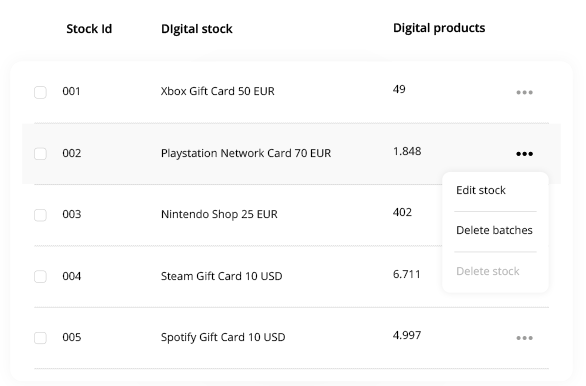Click the Digital products column header
The image size is (586, 386).
point(439,28)
